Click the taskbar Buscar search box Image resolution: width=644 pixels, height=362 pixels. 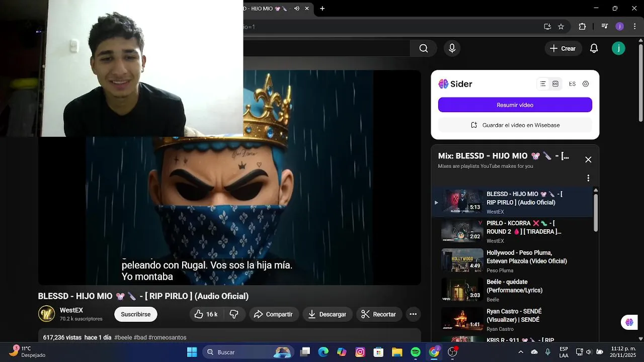click(249, 352)
